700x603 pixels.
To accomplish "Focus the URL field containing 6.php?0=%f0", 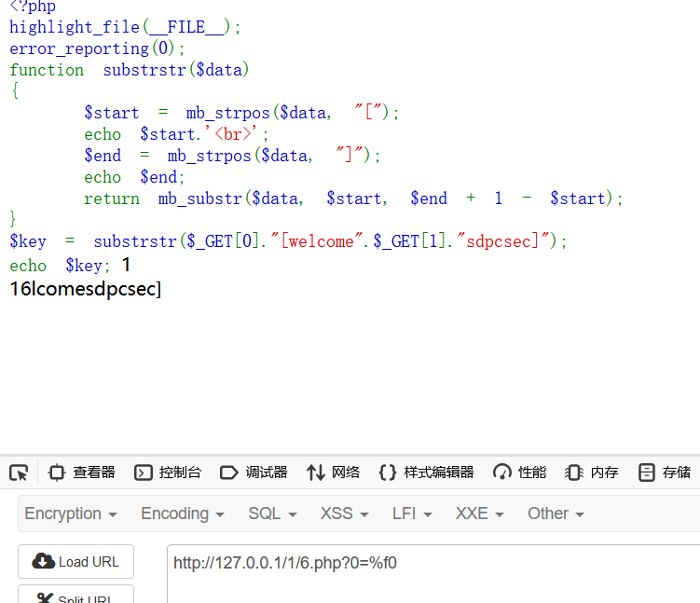I will pos(433,574).
